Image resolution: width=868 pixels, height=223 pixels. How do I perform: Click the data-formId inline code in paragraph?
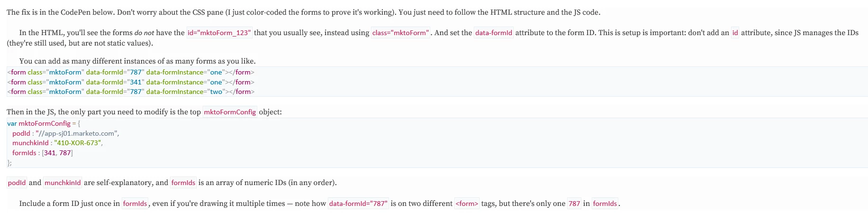point(494,33)
